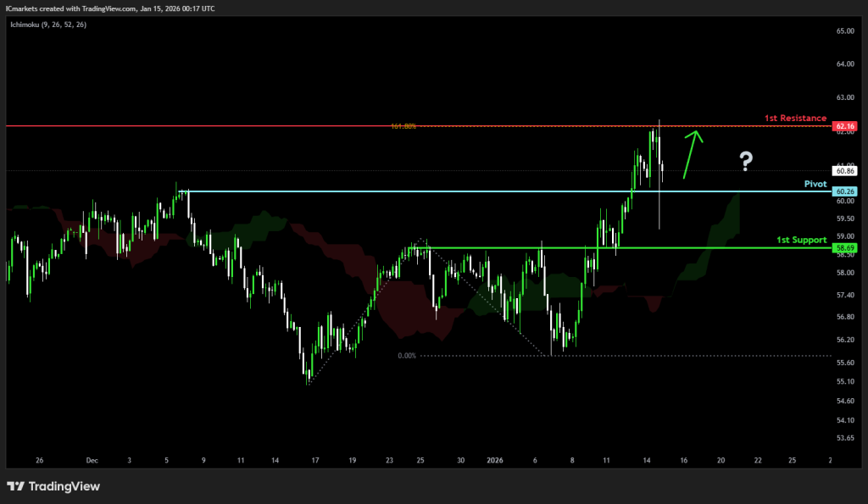Click the Dec marker on the date axis
868x504 pixels.
click(92, 461)
